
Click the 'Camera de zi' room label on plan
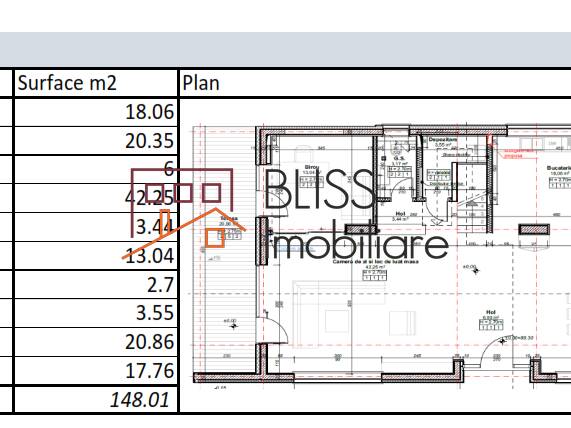click(375, 262)
